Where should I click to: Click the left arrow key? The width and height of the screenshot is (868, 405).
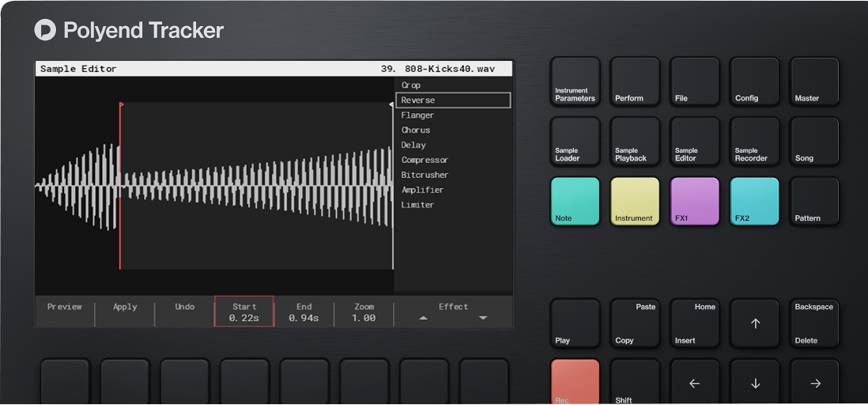point(695,382)
